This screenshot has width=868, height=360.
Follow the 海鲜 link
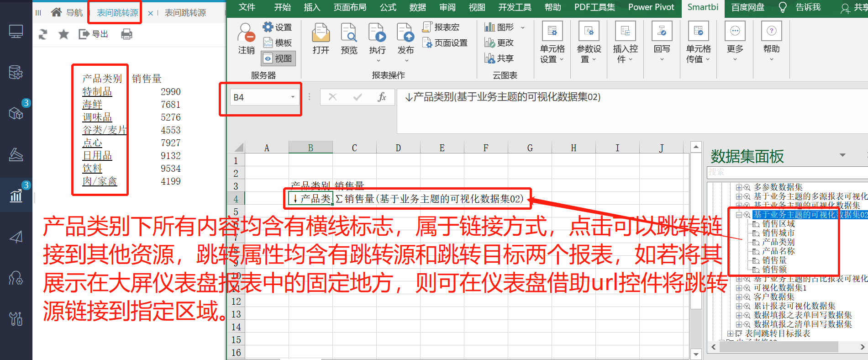pyautogui.click(x=92, y=105)
